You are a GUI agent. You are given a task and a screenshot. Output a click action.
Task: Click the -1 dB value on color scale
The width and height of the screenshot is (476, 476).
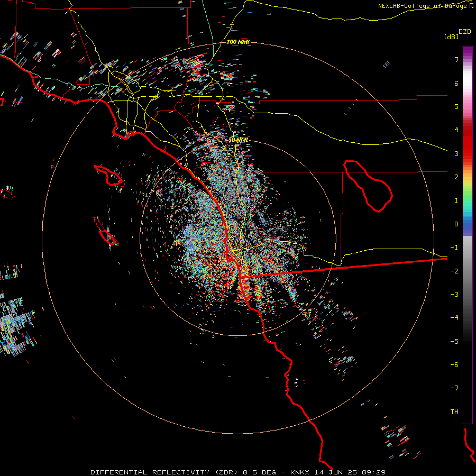[454, 248]
